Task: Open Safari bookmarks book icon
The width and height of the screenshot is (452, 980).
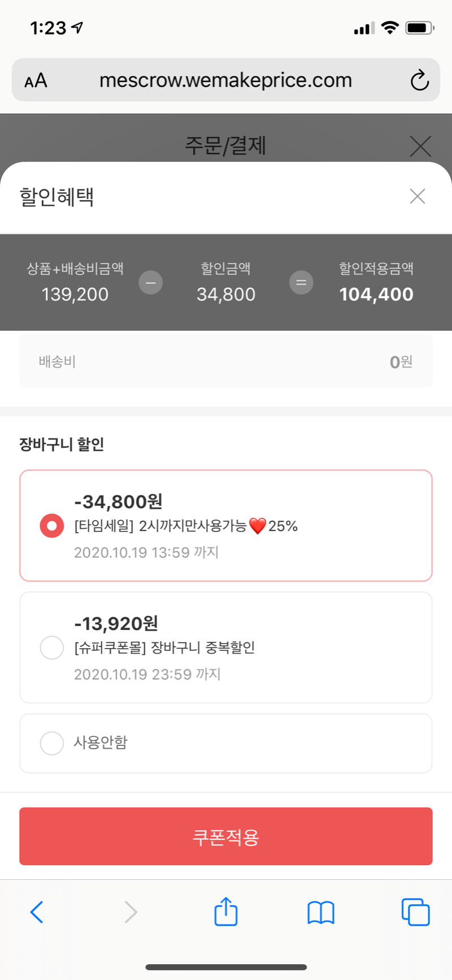Action: pyautogui.click(x=321, y=912)
